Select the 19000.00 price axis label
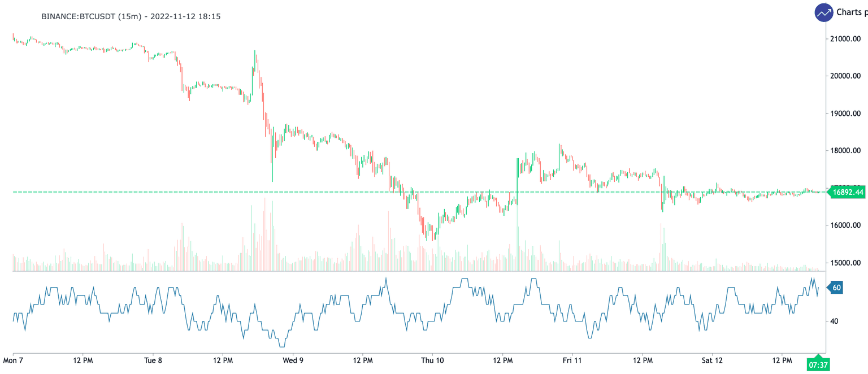This screenshot has height=374, width=868. coord(844,113)
